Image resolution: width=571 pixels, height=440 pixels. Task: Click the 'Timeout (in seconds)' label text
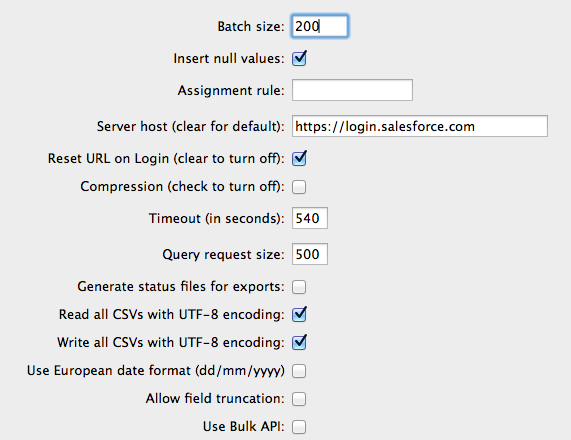pyautogui.click(x=216, y=219)
